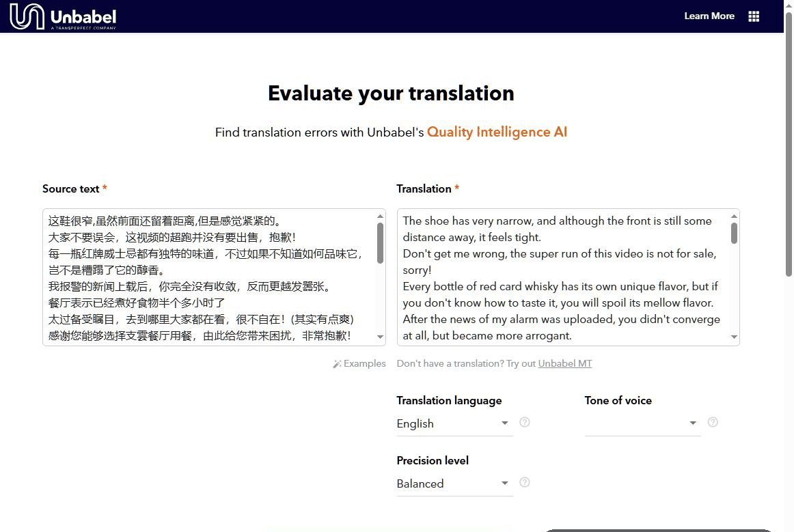The height and width of the screenshot is (532, 794).
Task: Click the Unbabel logo
Action: pos(64,16)
